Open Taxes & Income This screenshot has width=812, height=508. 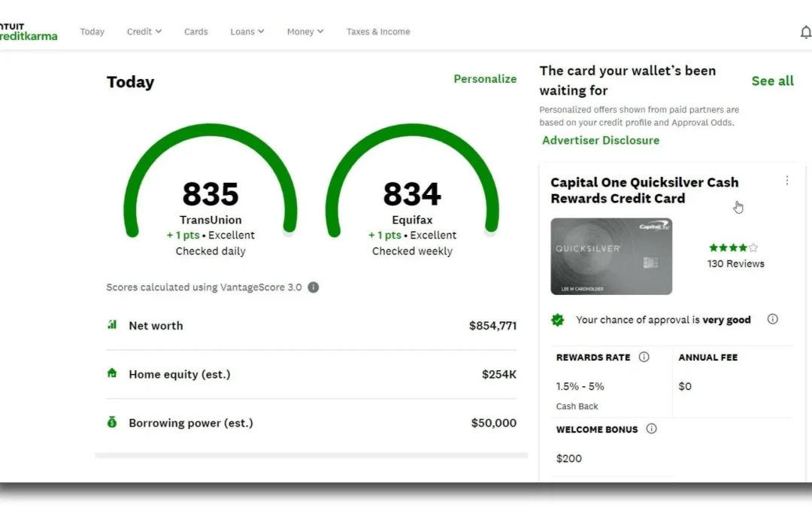point(378,32)
